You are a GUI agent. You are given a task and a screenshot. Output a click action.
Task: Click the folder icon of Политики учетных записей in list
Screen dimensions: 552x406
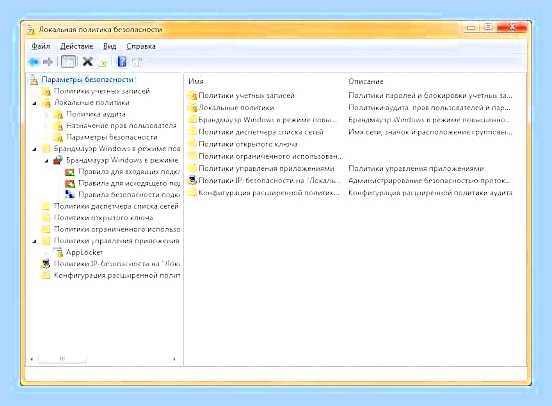(192, 95)
